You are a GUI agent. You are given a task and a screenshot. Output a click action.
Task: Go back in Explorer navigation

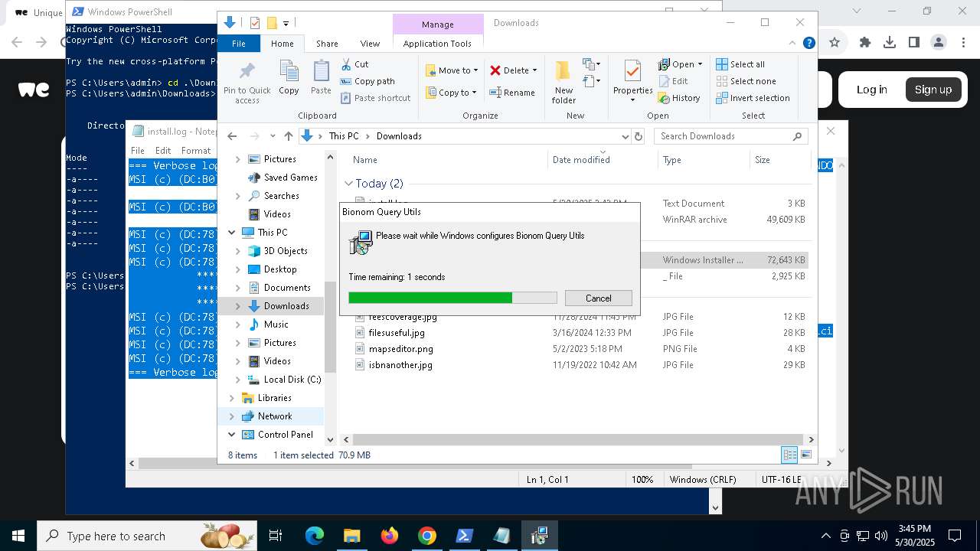(x=232, y=136)
